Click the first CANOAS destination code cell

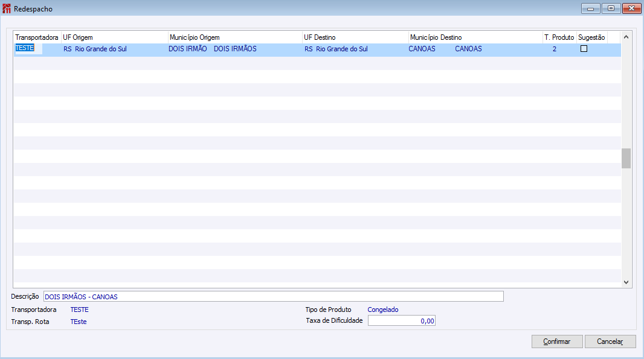[x=422, y=49]
